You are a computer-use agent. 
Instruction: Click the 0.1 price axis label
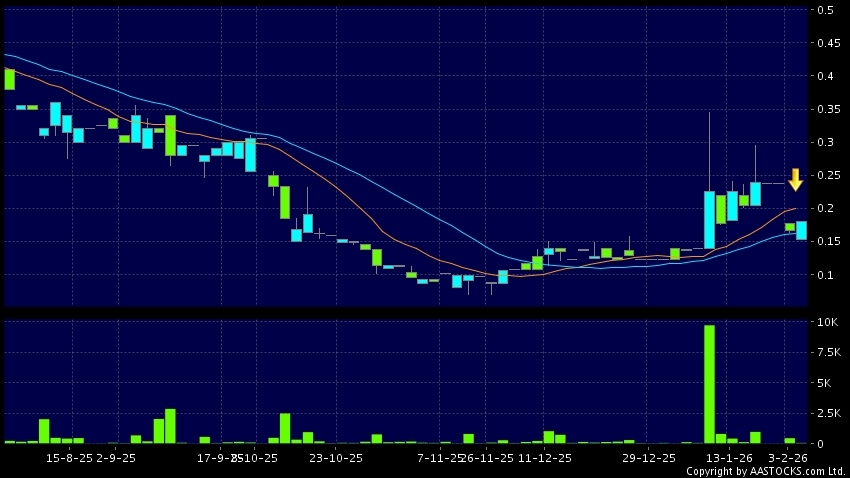(826, 275)
